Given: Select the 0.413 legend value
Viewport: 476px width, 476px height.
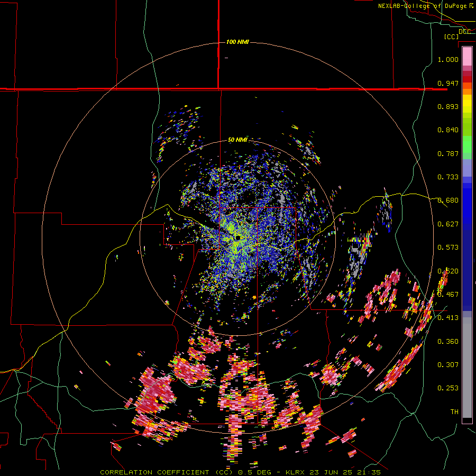Looking at the screenshot, I should [x=448, y=318].
